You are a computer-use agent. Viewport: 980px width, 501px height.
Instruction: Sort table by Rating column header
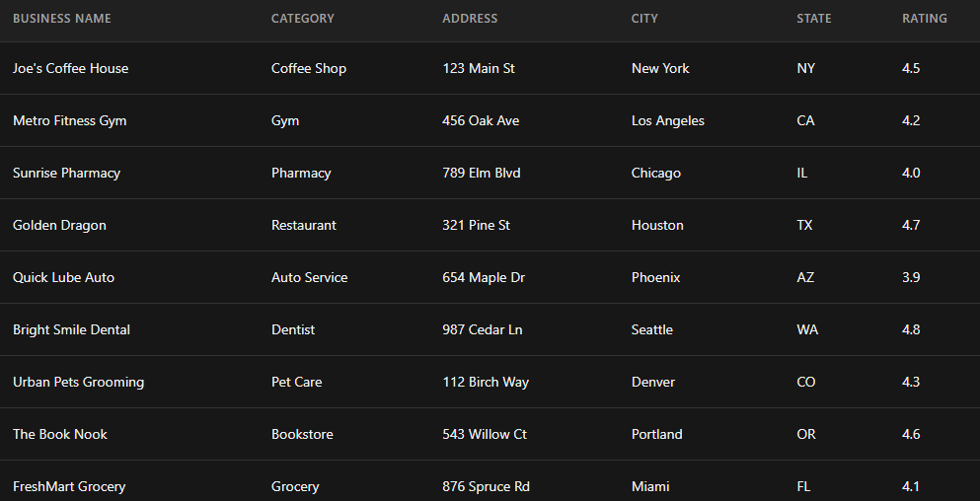pyautogui.click(x=925, y=19)
